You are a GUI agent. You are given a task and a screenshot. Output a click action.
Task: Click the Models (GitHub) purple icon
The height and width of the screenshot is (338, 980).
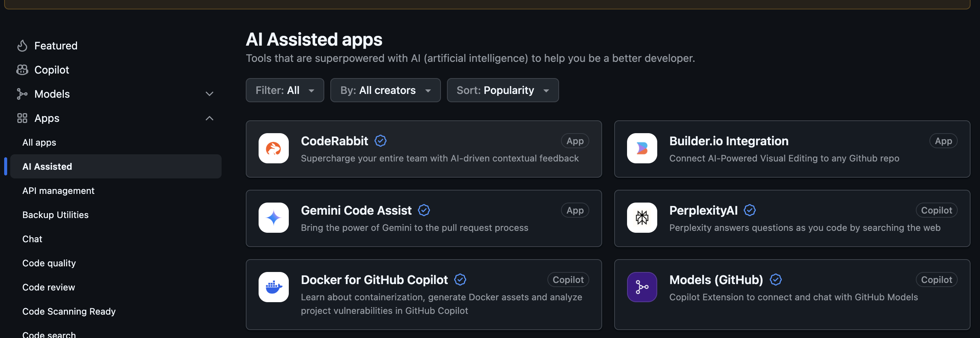641,287
